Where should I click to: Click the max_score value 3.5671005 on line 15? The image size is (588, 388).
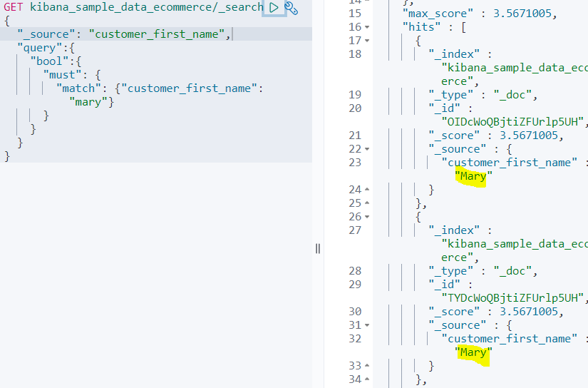click(x=522, y=14)
